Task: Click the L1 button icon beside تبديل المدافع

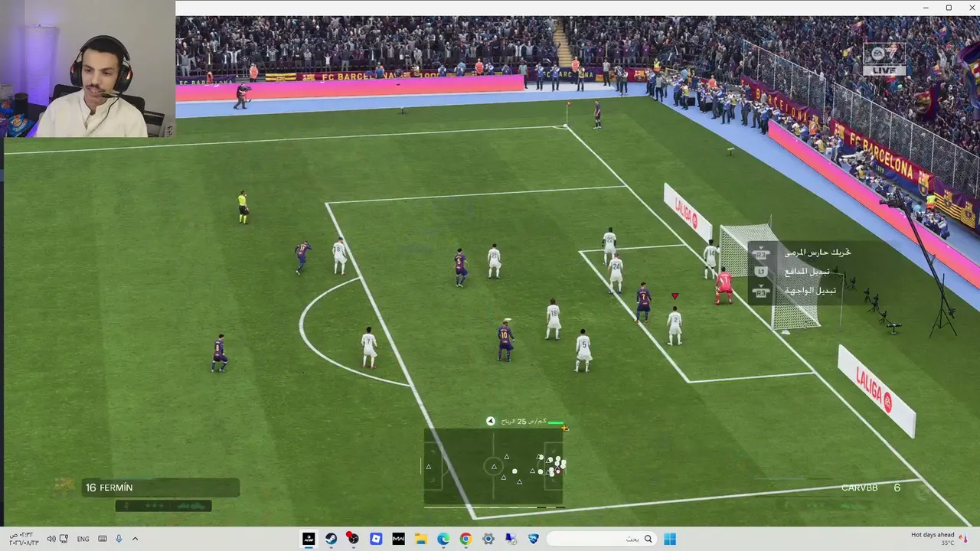Action: tap(760, 272)
